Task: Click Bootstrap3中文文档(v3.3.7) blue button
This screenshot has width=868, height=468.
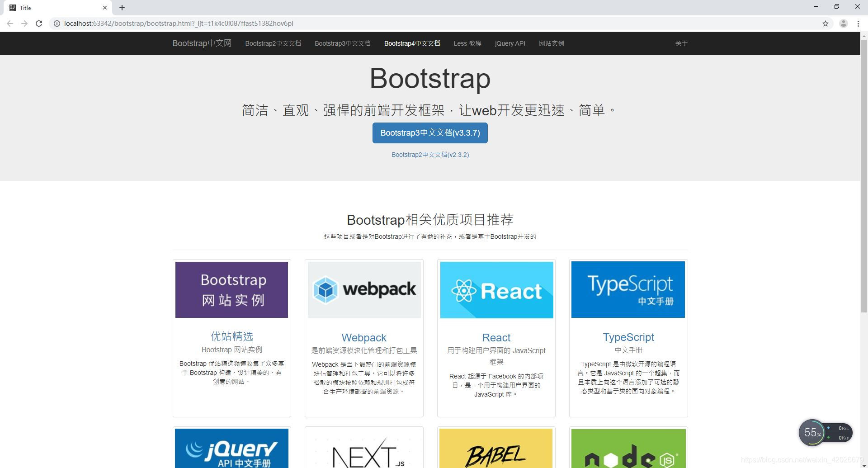Action: (430, 133)
